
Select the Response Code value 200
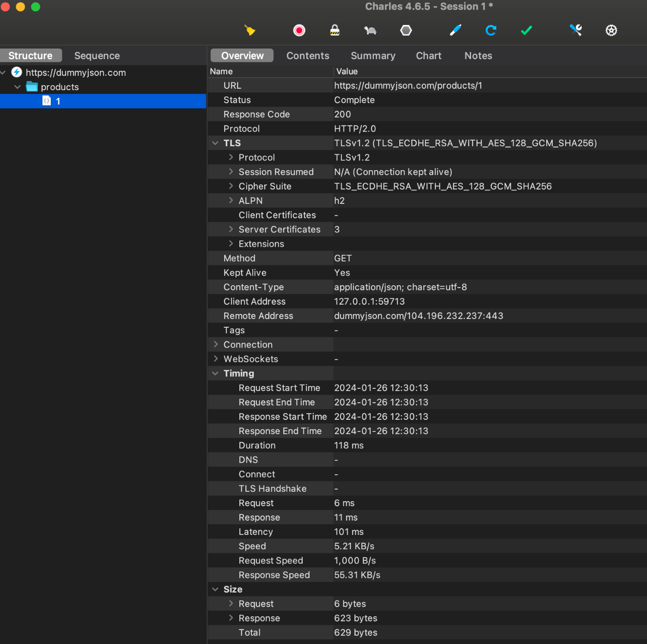click(342, 114)
